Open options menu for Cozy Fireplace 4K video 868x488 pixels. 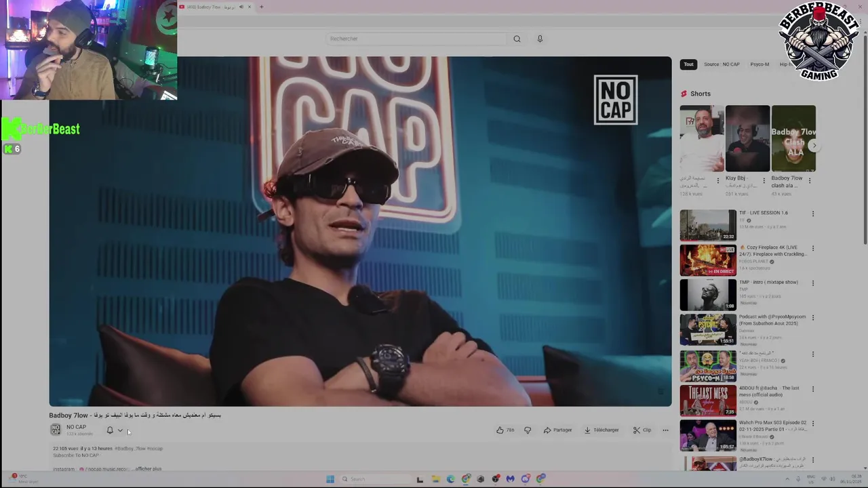point(813,249)
